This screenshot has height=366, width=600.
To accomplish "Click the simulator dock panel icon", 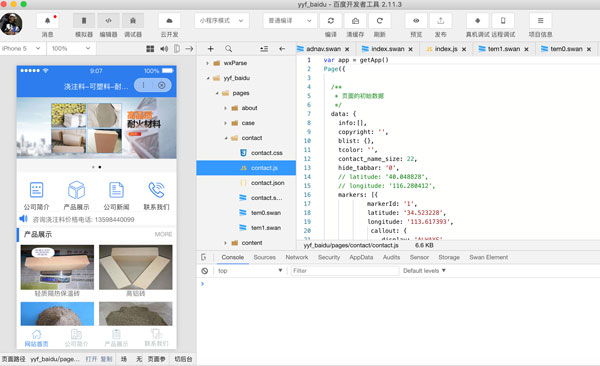I will pos(177,49).
